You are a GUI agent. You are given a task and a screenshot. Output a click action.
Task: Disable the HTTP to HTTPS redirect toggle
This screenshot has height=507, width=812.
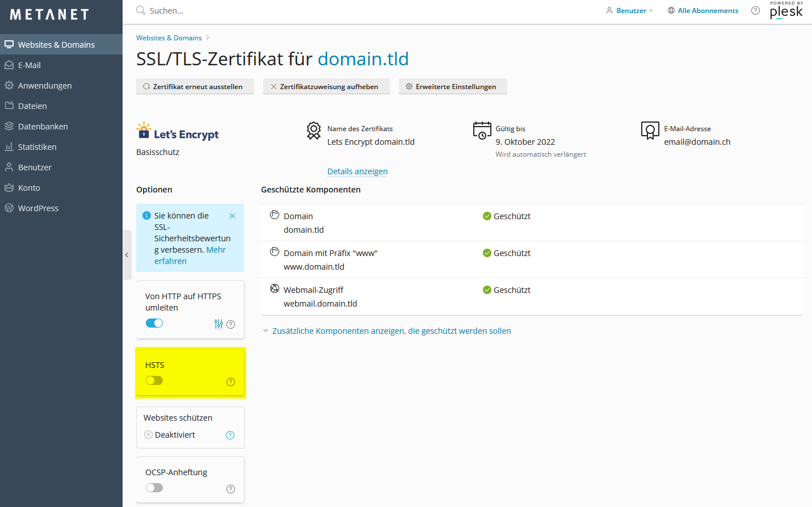click(x=154, y=323)
